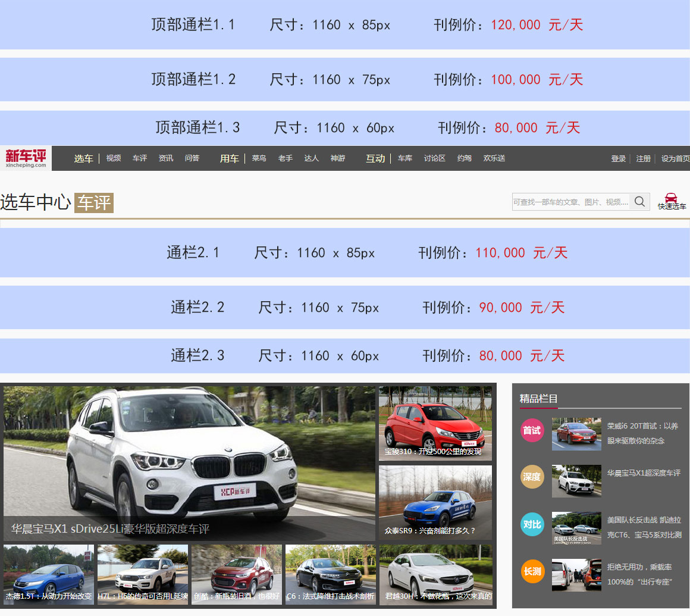The width and height of the screenshot is (690, 616).
Task: Open 华晨宝马X1超深度车评 sidebar link
Action: (644, 473)
